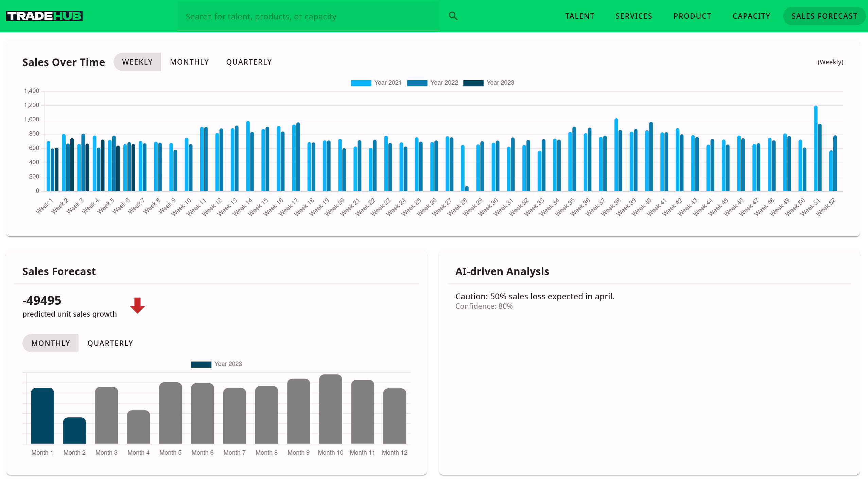Switch Sales Over Time to Monthly
The height and width of the screenshot is (503, 868).
(189, 62)
